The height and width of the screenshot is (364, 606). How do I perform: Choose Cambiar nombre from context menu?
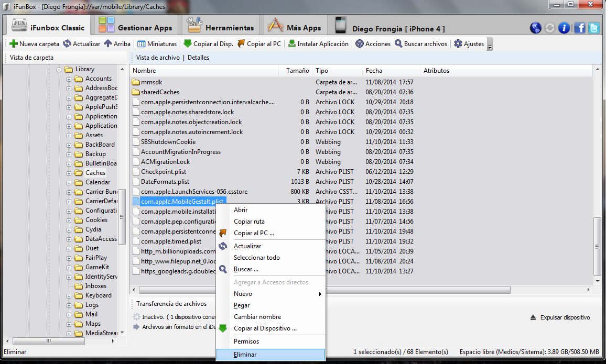(x=257, y=317)
